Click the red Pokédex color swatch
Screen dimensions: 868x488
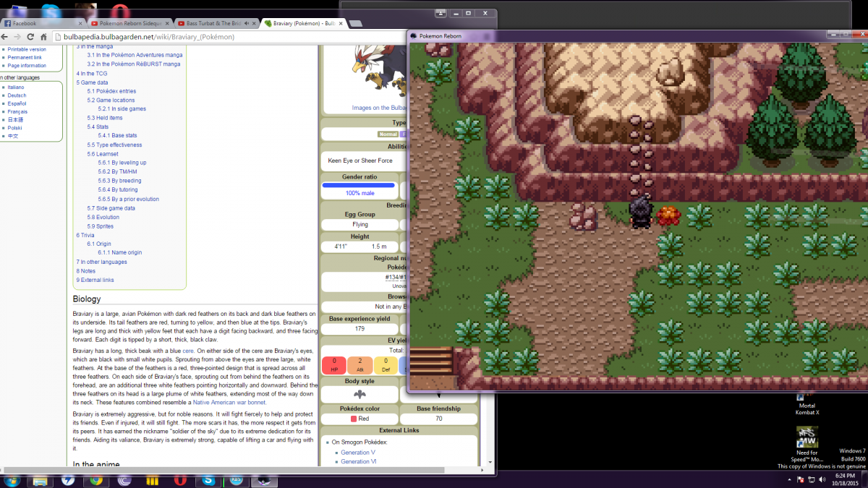coord(353,419)
